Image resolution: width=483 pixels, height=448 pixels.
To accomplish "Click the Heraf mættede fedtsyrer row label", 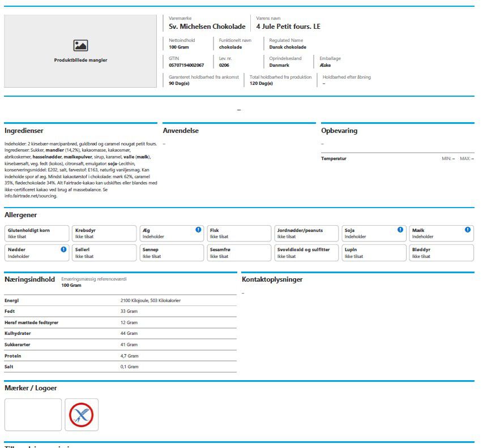I will click(x=31, y=322).
